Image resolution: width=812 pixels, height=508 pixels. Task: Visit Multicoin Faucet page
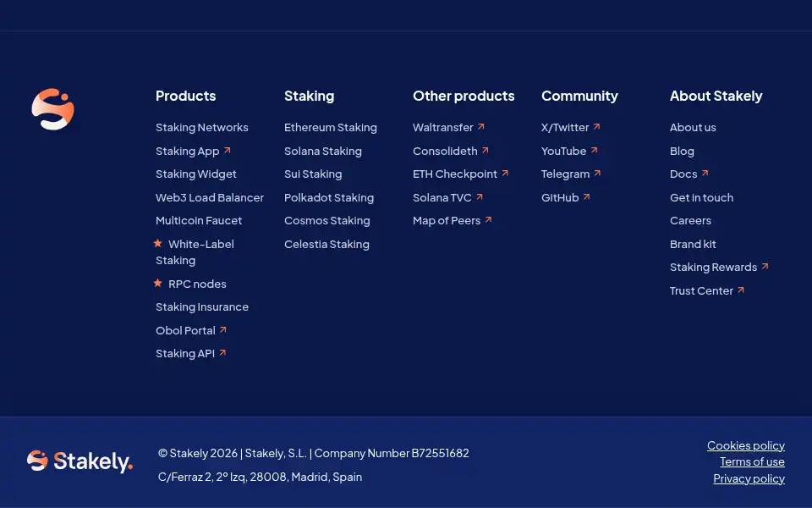[199, 221]
